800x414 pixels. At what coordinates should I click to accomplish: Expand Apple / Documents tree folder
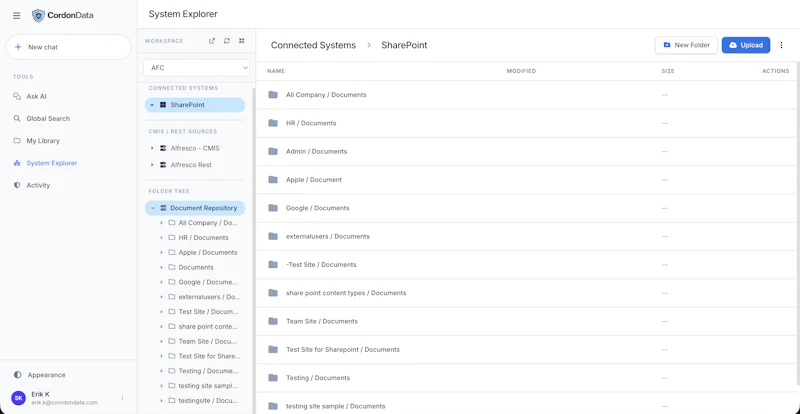161,253
